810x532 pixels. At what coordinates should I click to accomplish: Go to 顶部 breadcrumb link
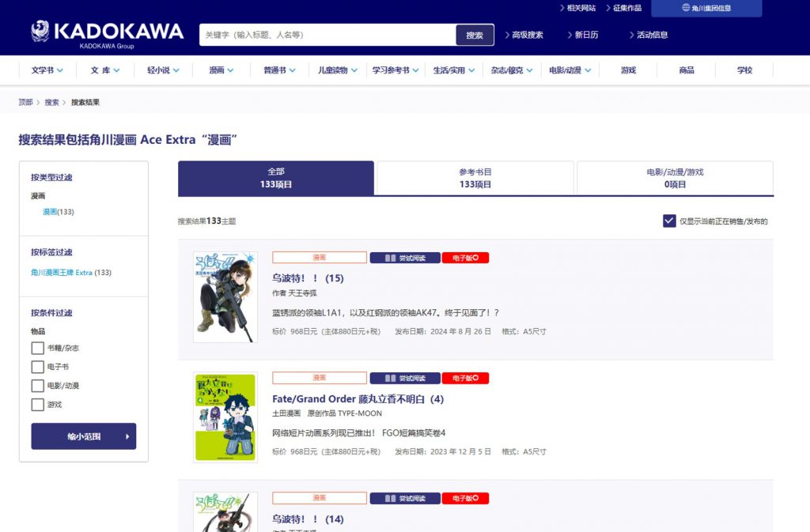26,102
